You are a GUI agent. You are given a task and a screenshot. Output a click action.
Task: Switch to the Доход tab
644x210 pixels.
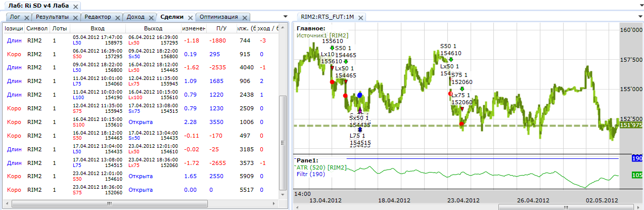click(x=135, y=17)
